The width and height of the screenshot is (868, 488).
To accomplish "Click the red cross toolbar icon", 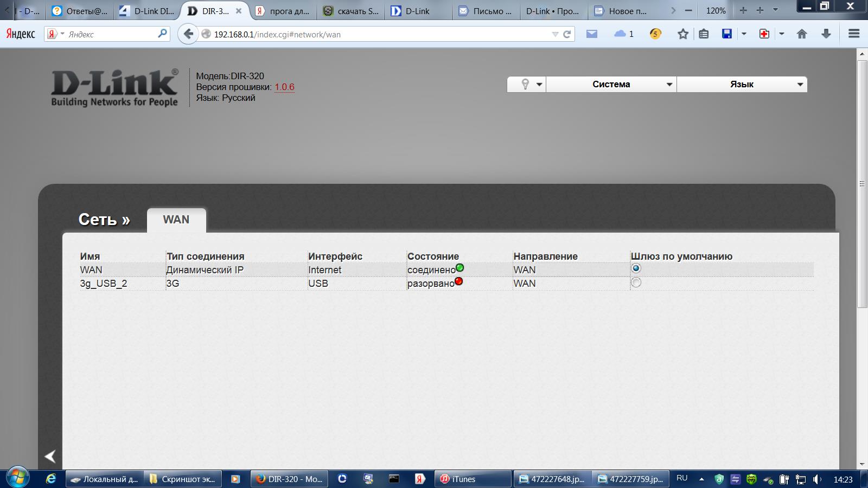I will click(x=764, y=34).
